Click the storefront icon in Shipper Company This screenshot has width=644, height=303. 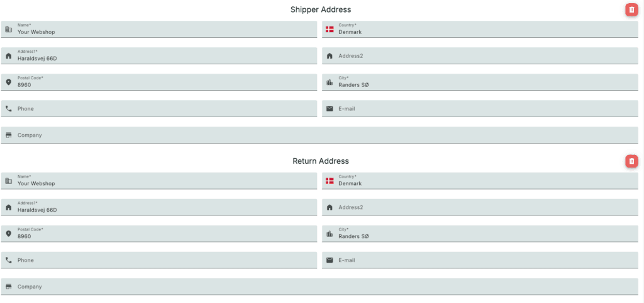[x=9, y=135]
